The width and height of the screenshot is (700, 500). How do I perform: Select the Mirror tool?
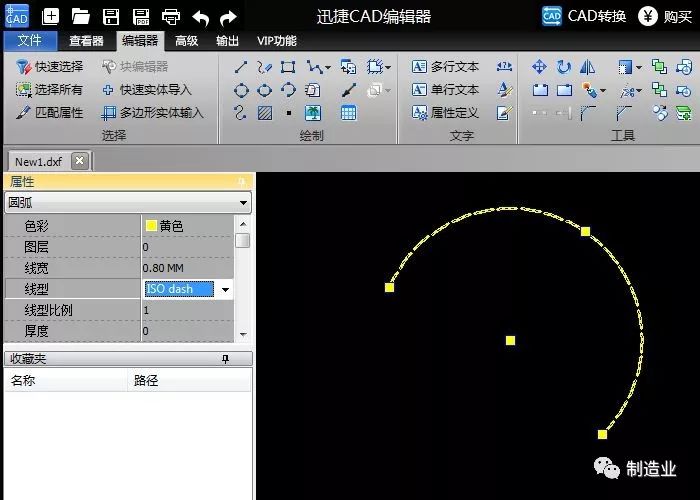click(x=588, y=67)
